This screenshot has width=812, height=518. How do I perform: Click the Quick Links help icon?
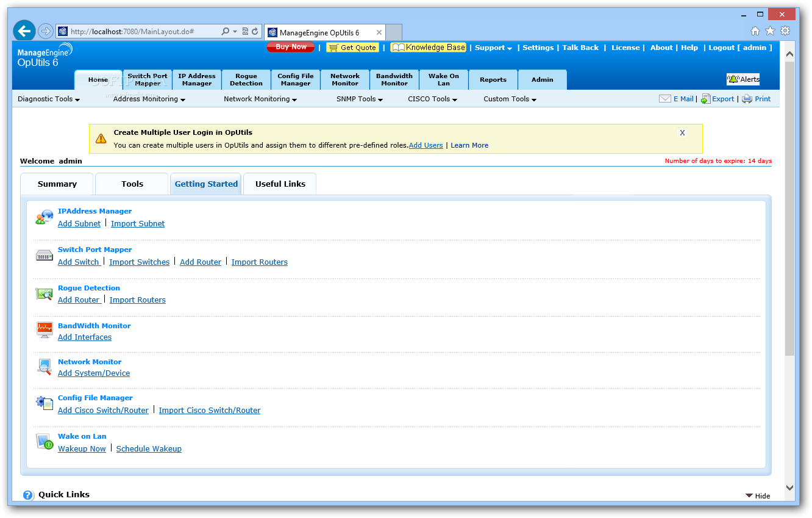[28, 495]
